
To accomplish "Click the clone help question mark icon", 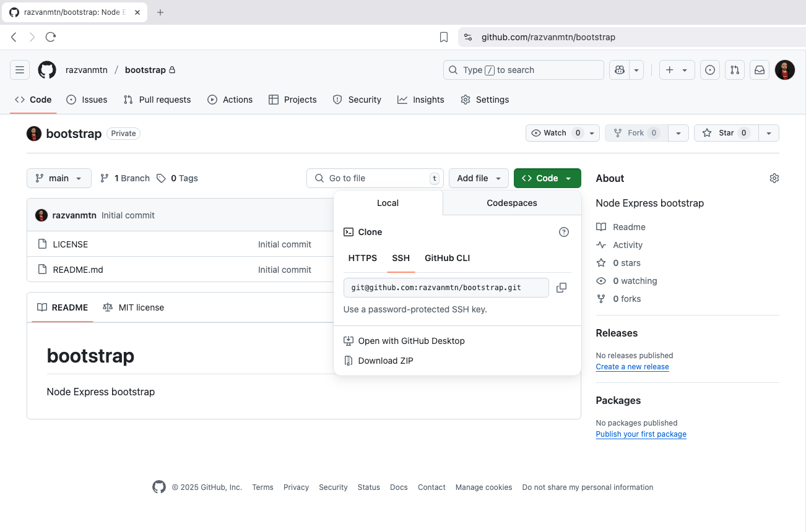I will tap(564, 232).
